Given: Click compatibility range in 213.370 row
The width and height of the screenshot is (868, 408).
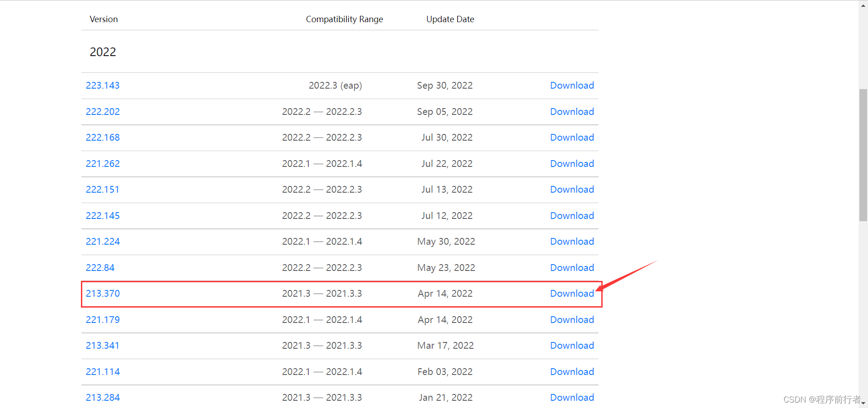Looking at the screenshot, I should pyautogui.click(x=322, y=294).
